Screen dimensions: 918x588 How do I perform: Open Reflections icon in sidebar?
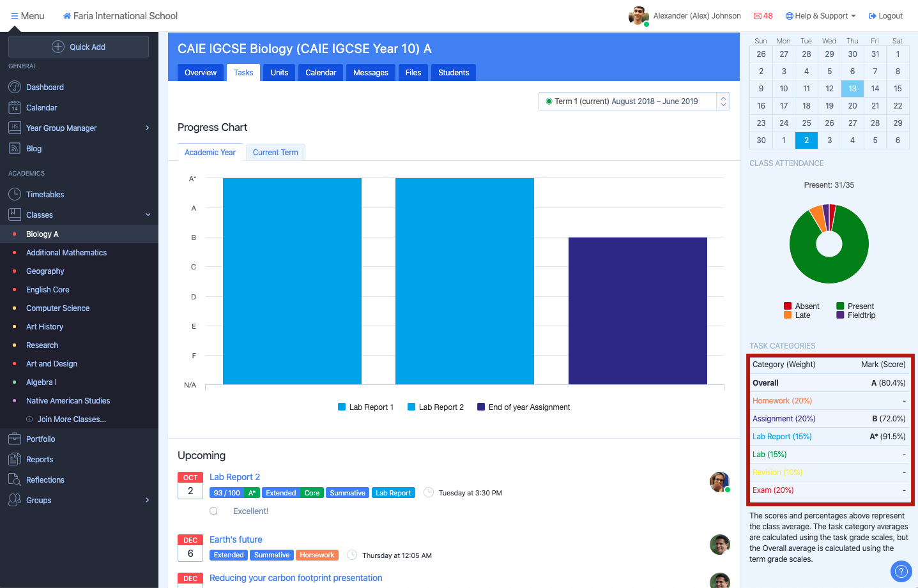[x=15, y=480]
